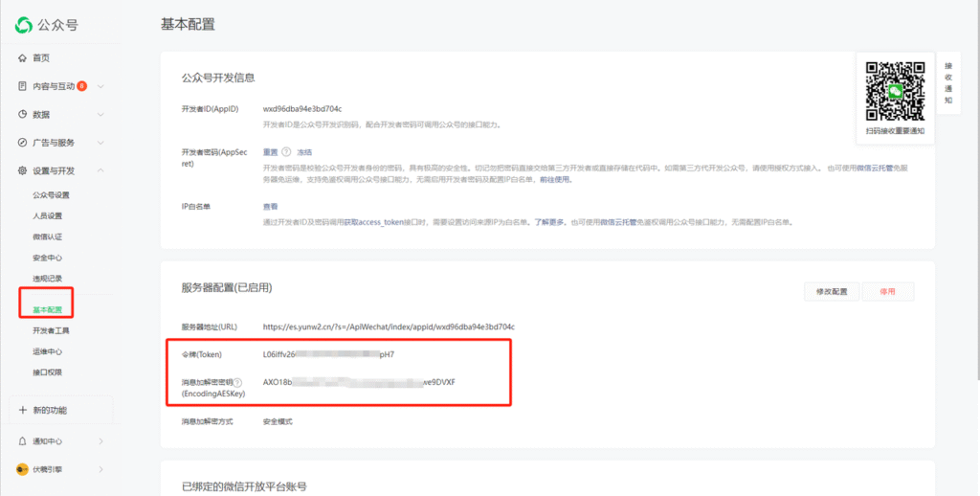Click 查看 link for IP白名单
The height and width of the screenshot is (496, 980).
(270, 207)
